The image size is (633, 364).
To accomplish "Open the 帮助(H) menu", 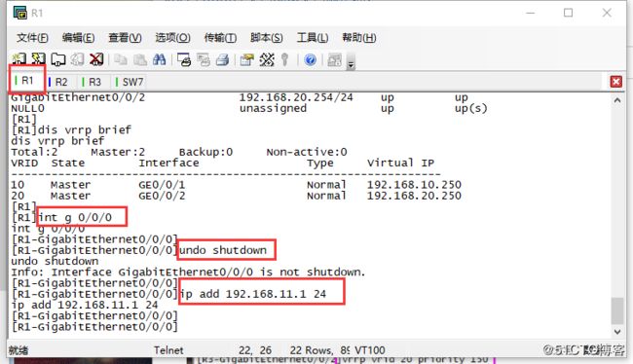I will tap(359, 38).
